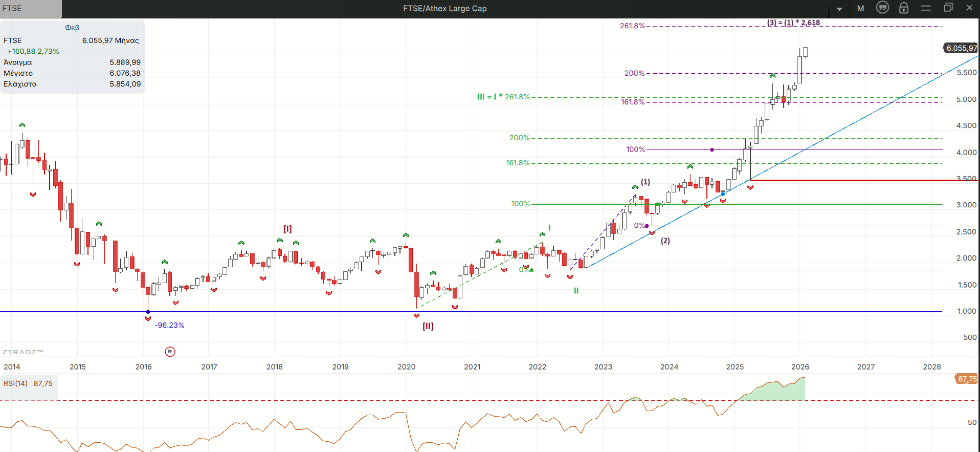This screenshot has height=452, width=980.
Task: Open the quotes/comments speech bubble icon
Action: (882, 8)
